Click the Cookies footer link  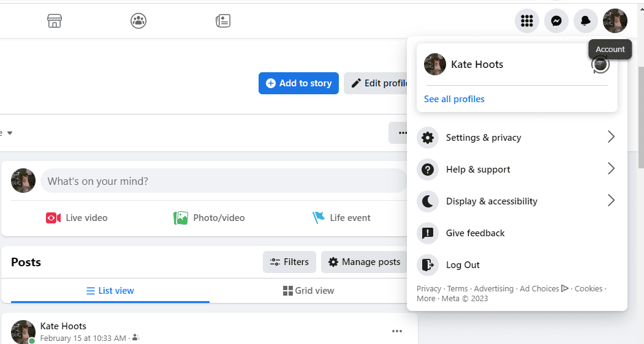(x=589, y=288)
